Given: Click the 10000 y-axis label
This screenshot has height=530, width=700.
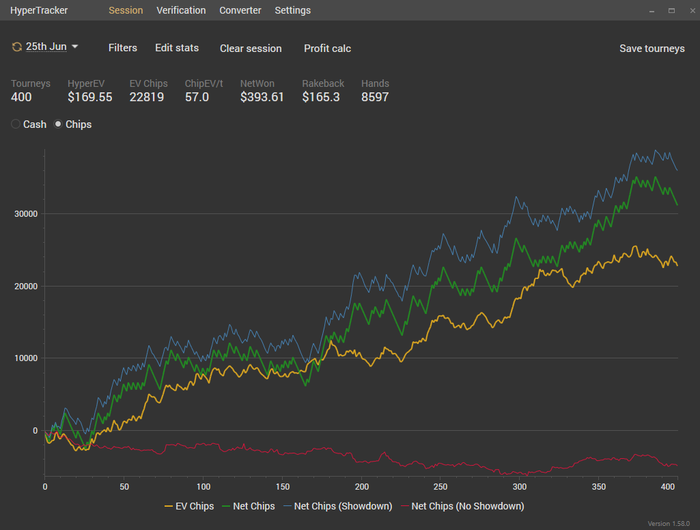Looking at the screenshot, I should tap(26, 358).
